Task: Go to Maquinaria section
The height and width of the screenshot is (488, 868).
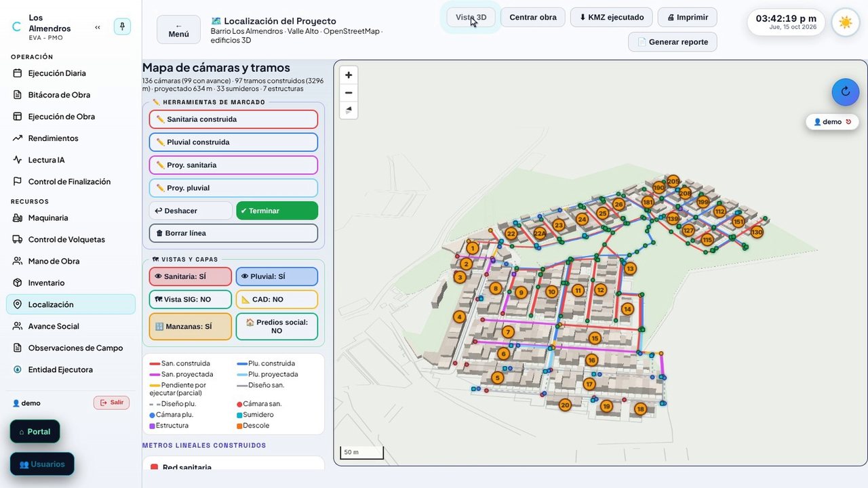Action: point(71,218)
